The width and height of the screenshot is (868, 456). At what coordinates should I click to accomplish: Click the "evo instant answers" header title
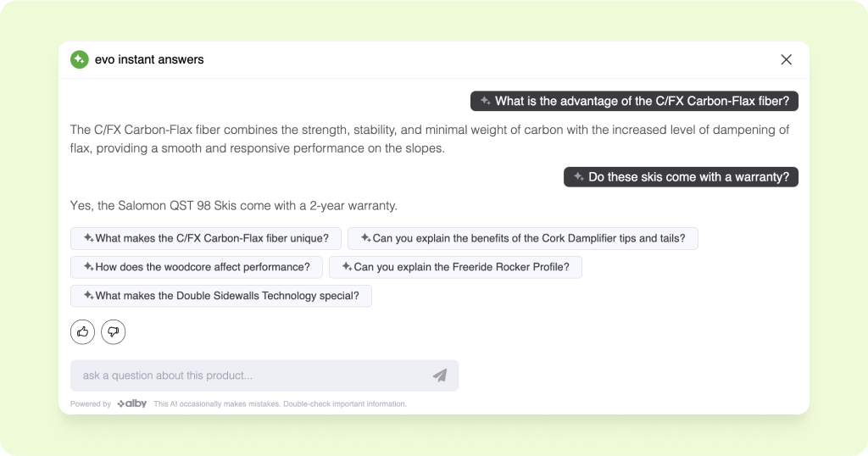149,59
